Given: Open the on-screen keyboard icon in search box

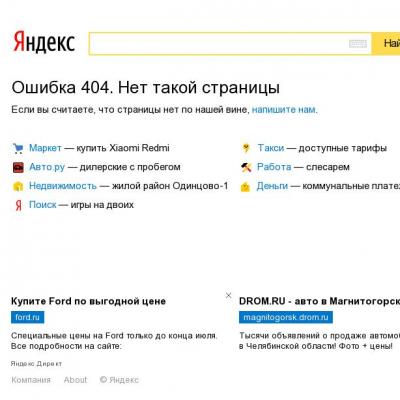Looking at the screenshot, I should coord(358,44).
